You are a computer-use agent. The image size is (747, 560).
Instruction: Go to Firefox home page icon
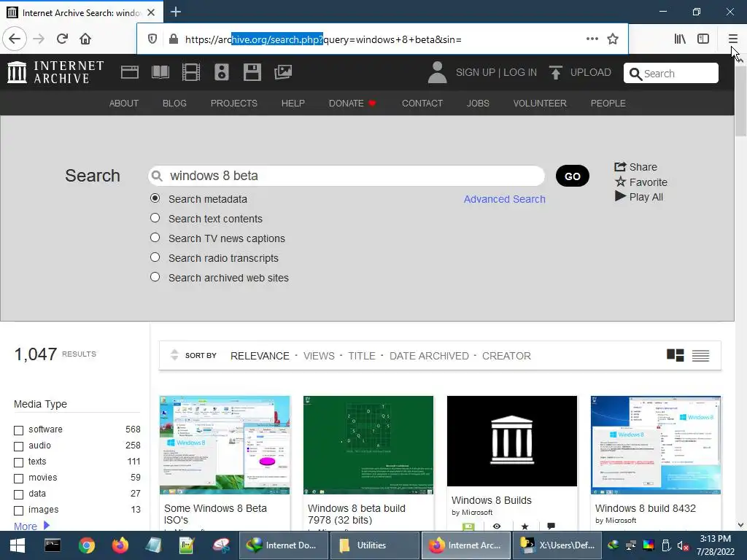point(85,39)
